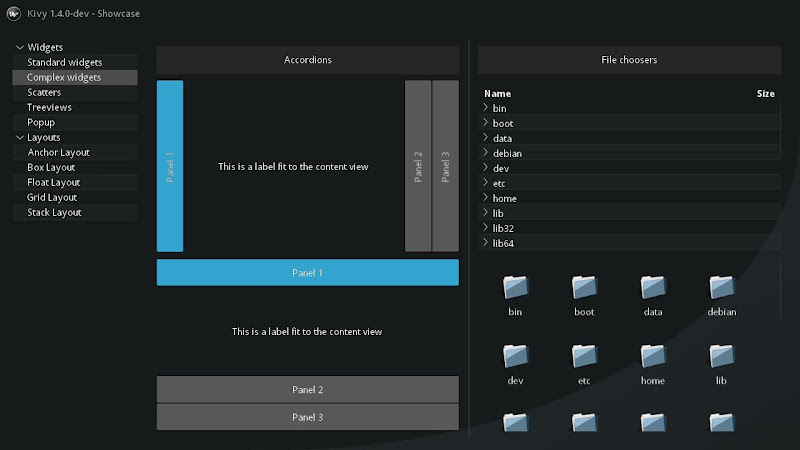
Task: Open the etc folder icon
Action: coord(584,356)
